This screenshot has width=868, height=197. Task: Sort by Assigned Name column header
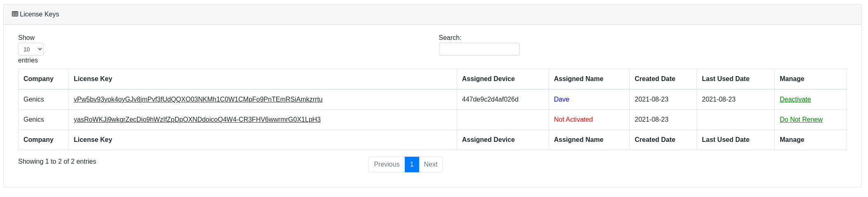(x=578, y=79)
